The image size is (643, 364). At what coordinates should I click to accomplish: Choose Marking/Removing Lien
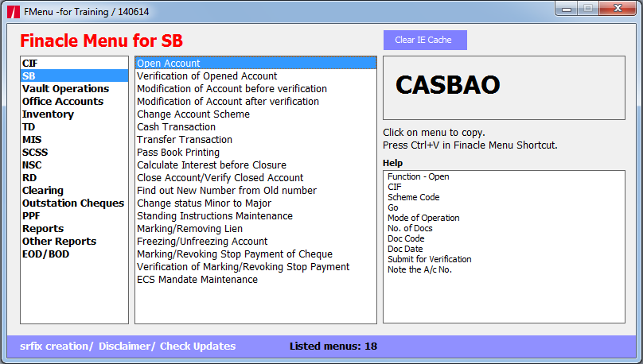256,228
